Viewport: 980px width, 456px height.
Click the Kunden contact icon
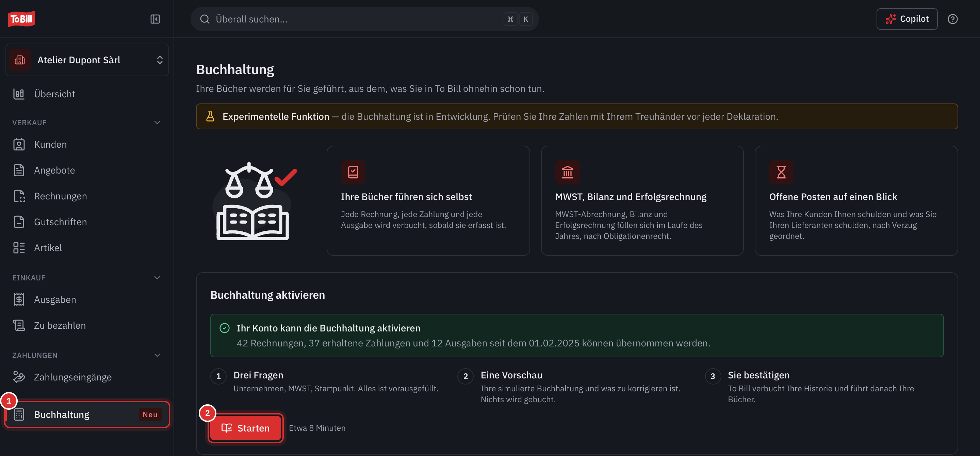pos(19,145)
